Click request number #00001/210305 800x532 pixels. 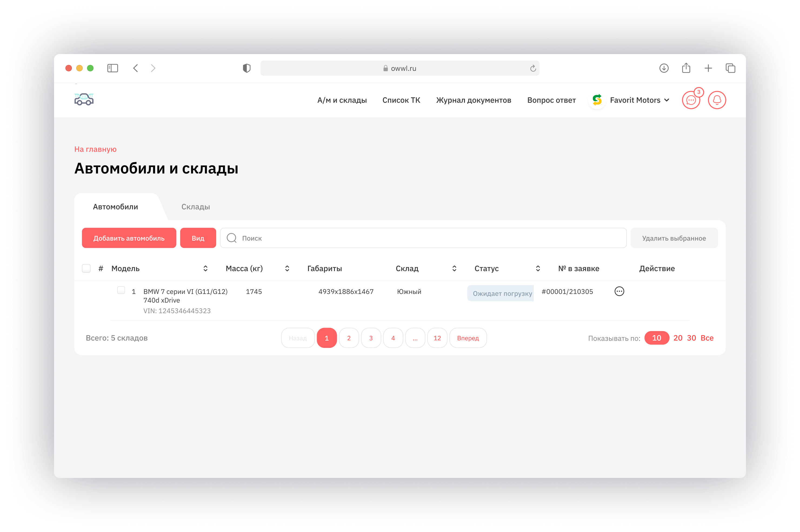click(567, 291)
